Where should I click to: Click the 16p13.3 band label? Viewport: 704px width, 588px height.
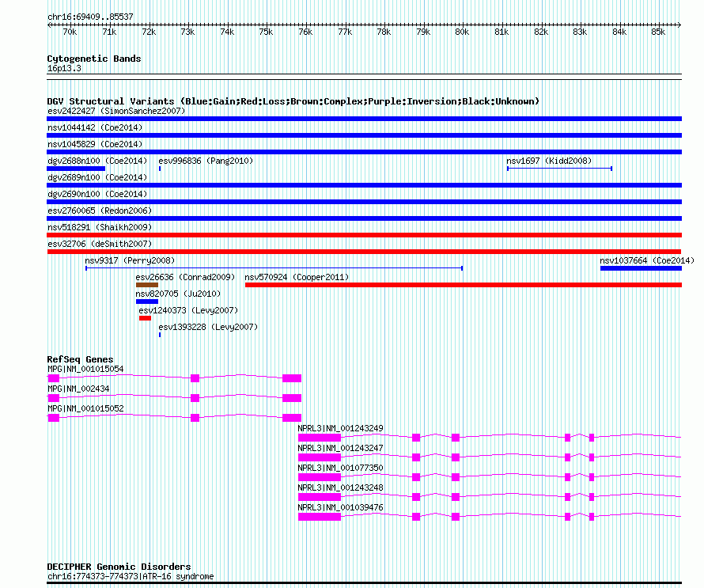[64, 68]
